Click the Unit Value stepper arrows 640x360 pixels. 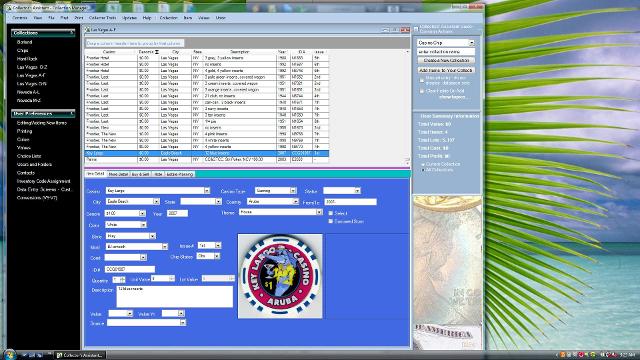point(171,279)
